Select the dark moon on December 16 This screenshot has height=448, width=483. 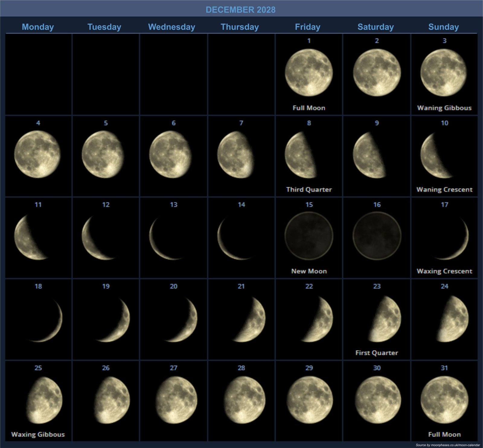[377, 236]
